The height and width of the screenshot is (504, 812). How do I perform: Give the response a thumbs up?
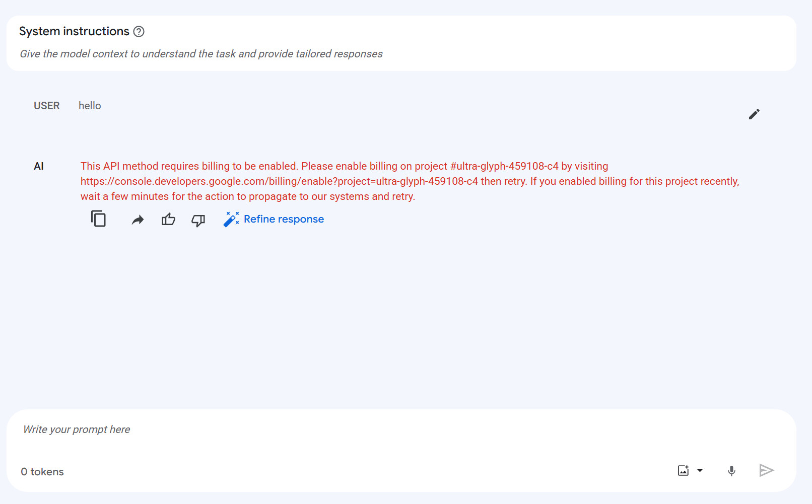pyautogui.click(x=168, y=220)
